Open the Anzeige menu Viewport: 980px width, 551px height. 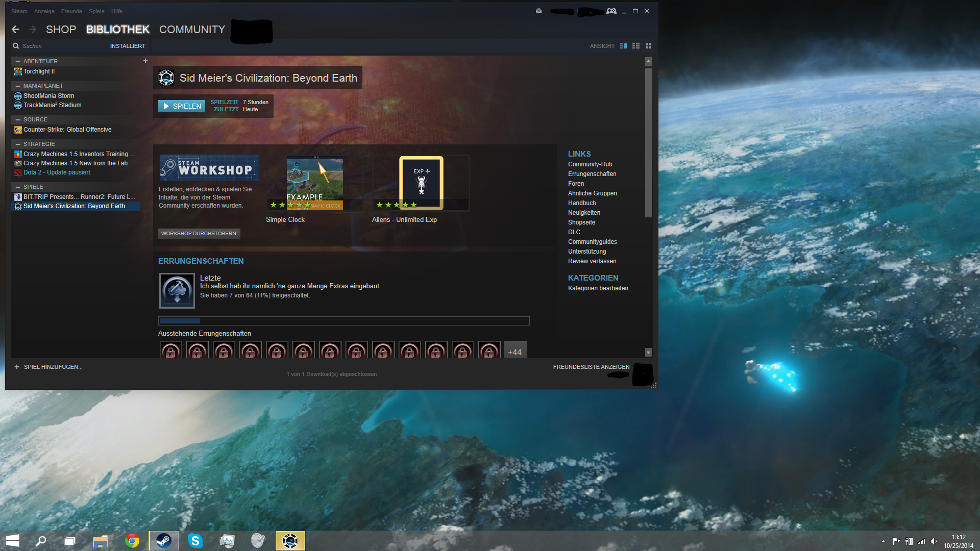point(44,11)
